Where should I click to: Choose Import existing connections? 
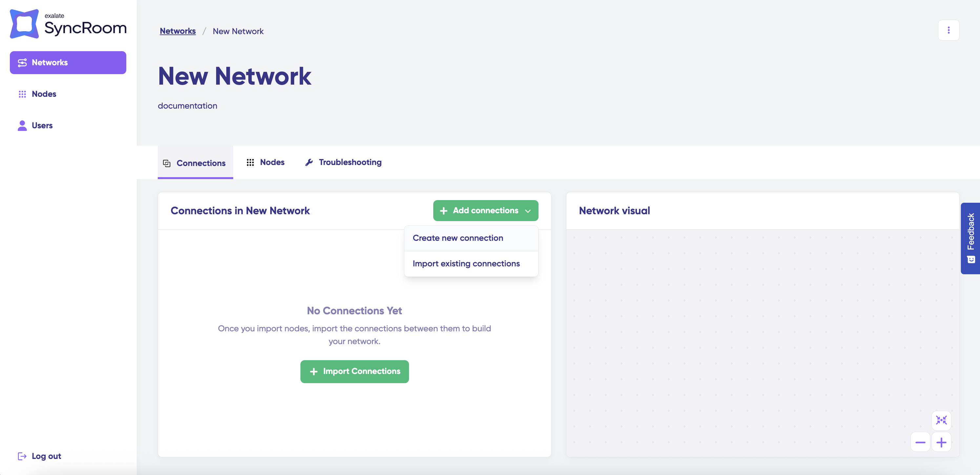pyautogui.click(x=466, y=263)
